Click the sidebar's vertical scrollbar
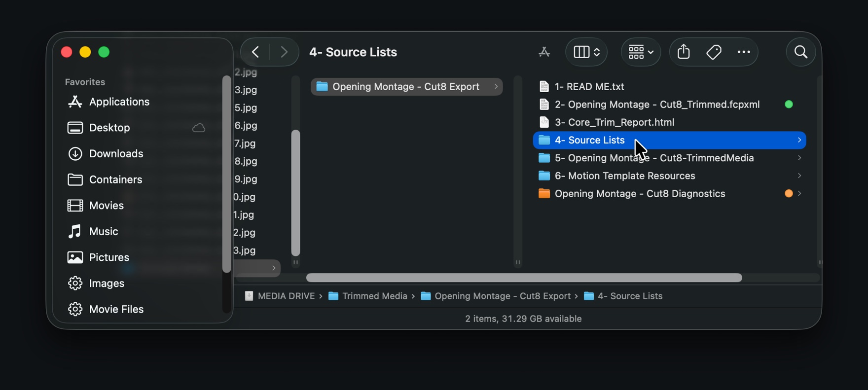868x390 pixels. click(226, 174)
